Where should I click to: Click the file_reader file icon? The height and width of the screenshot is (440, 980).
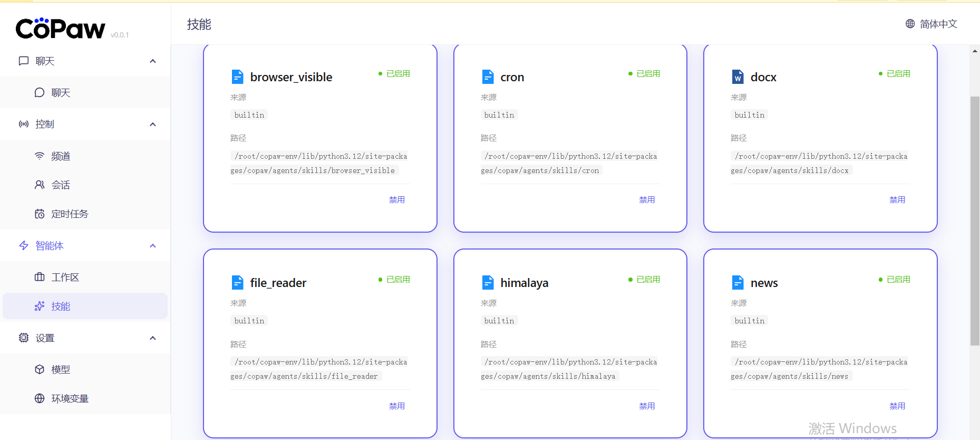coord(238,283)
